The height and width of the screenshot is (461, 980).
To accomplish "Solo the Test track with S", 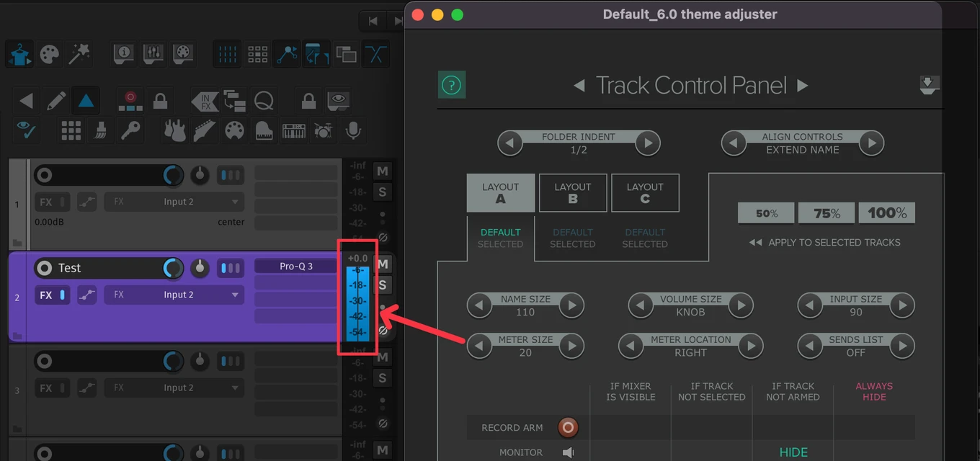I will (383, 285).
